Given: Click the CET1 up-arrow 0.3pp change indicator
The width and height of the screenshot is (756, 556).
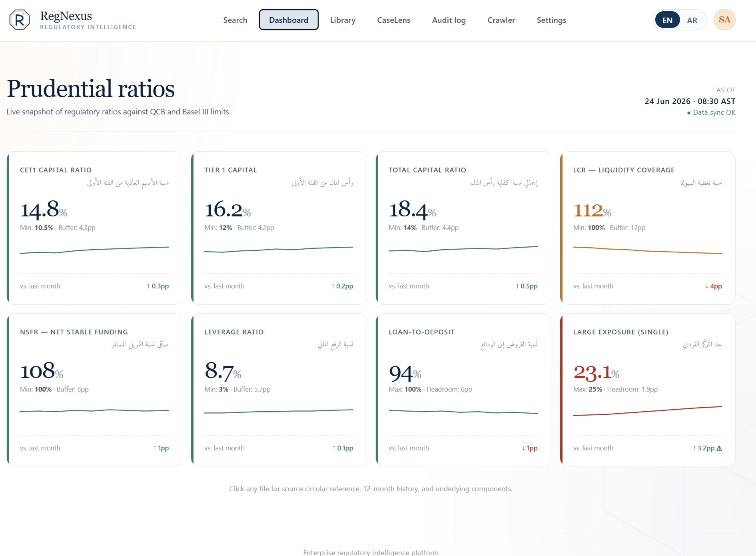Looking at the screenshot, I should [158, 286].
